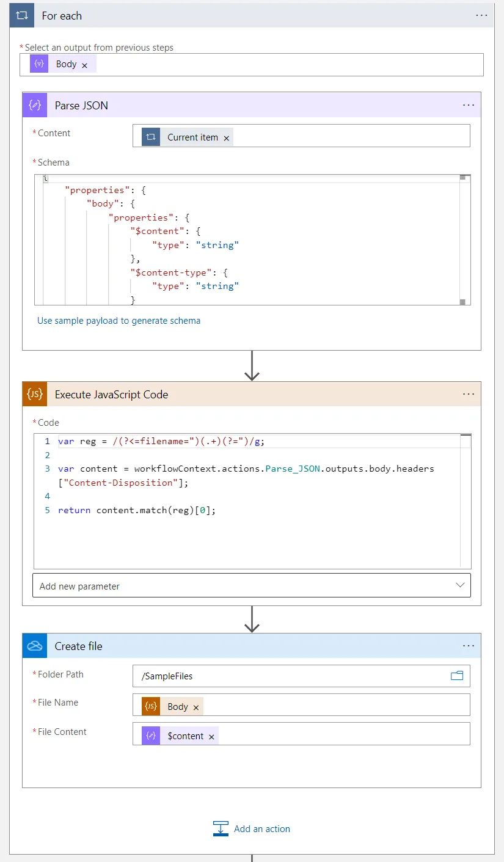
Task: Click the For each loop icon in the header
Action: pos(22,15)
